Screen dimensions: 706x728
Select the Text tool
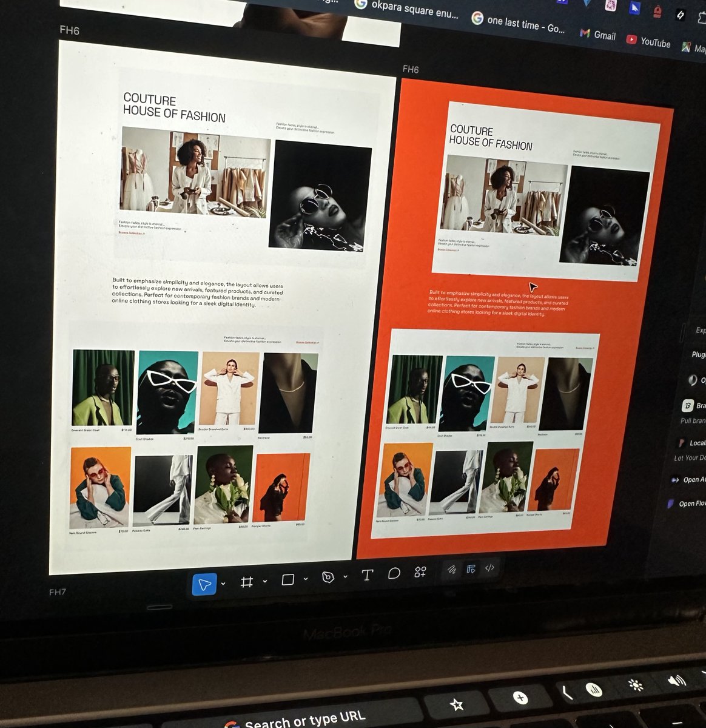[367, 575]
